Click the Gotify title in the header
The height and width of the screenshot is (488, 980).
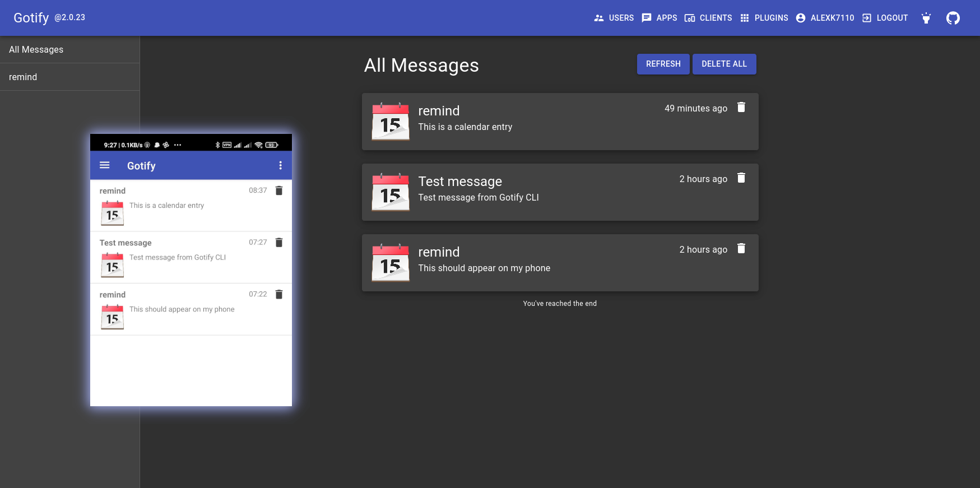click(31, 18)
